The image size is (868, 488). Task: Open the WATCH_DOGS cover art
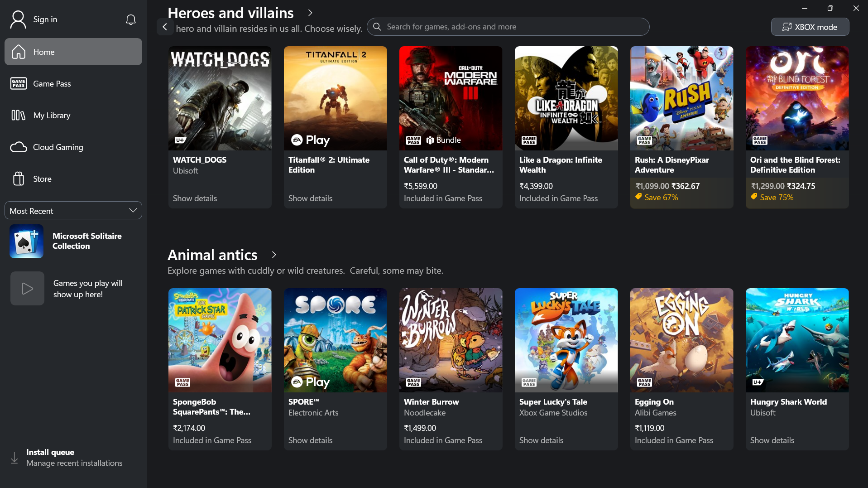tap(220, 98)
